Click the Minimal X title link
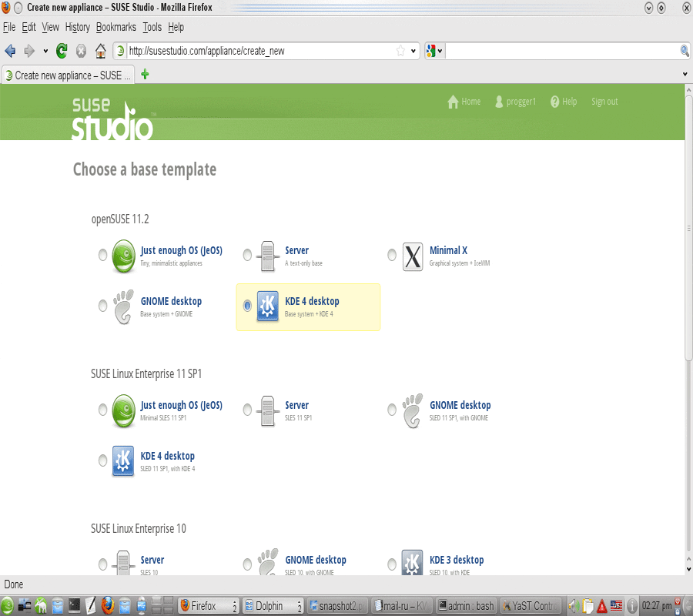Image resolution: width=693 pixels, height=616 pixels. (x=448, y=250)
